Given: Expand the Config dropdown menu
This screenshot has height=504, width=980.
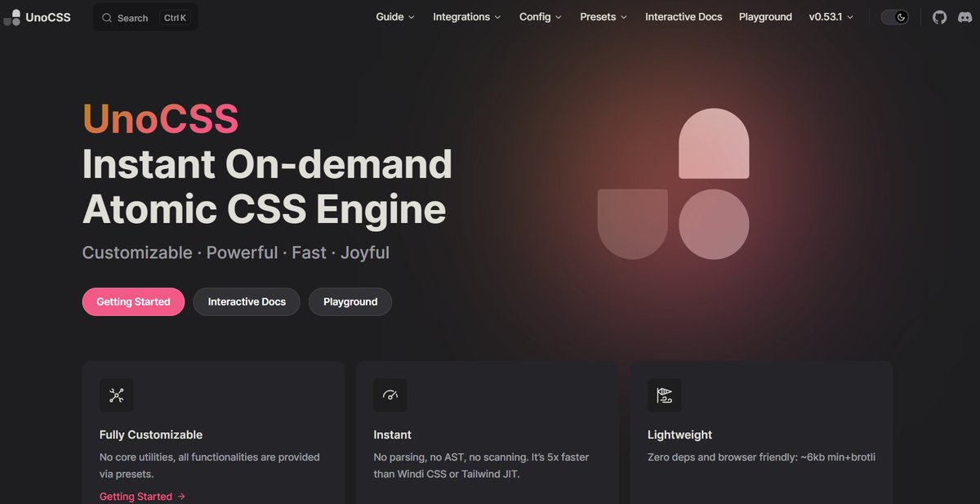Looking at the screenshot, I should click(x=541, y=17).
